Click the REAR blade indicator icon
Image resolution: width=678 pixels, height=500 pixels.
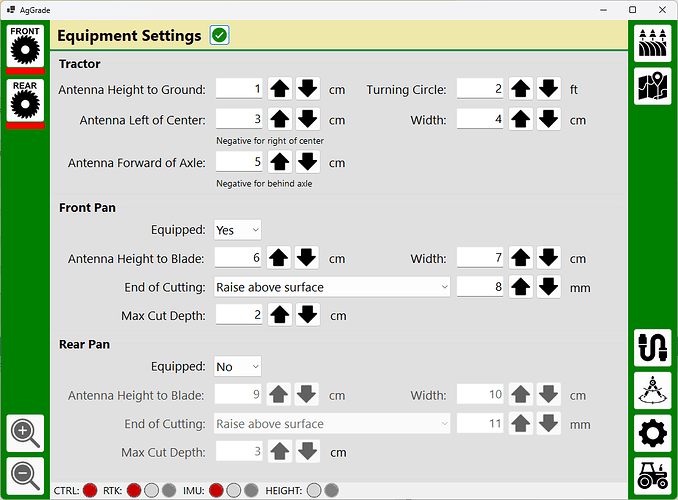click(26, 103)
